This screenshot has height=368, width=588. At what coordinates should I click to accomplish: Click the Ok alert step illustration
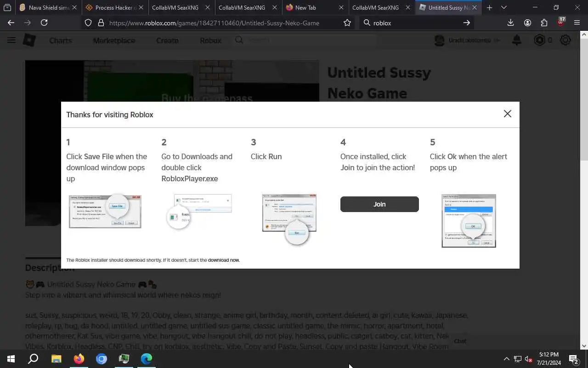tap(469, 221)
